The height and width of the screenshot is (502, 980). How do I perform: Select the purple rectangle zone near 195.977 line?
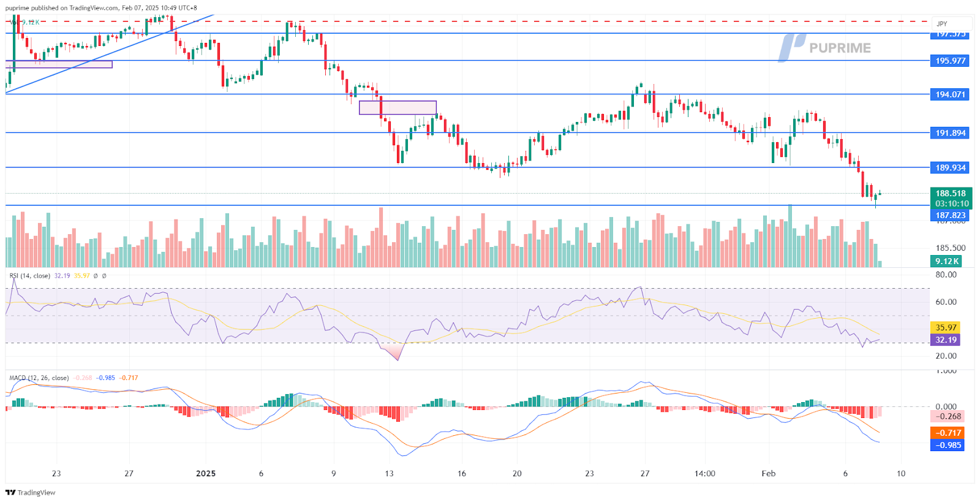59,64
